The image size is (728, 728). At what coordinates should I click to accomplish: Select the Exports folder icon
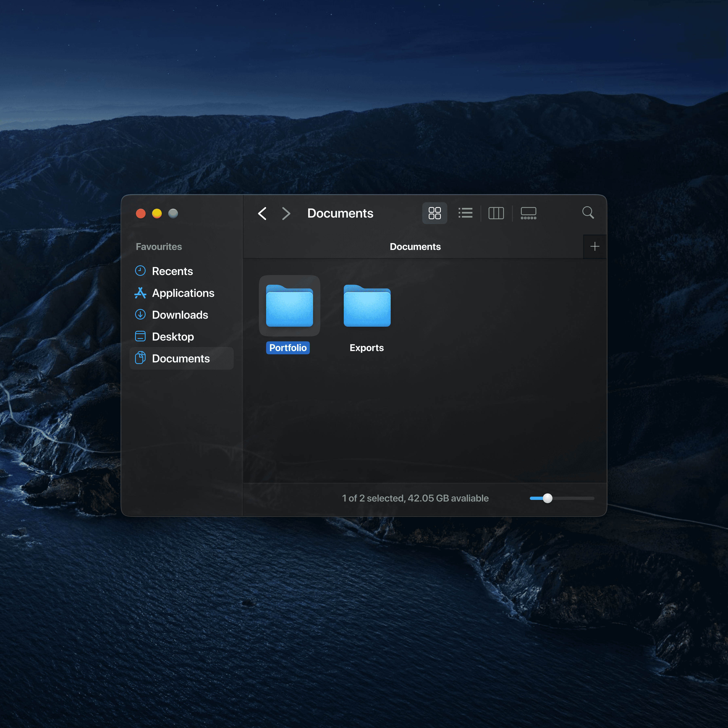pyautogui.click(x=367, y=306)
